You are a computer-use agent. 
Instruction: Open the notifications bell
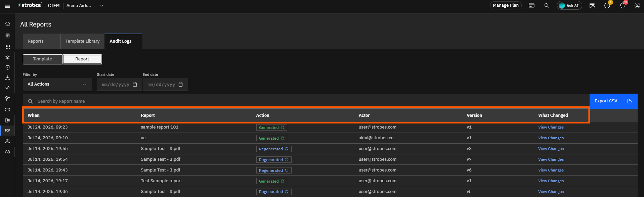pos(622,5)
